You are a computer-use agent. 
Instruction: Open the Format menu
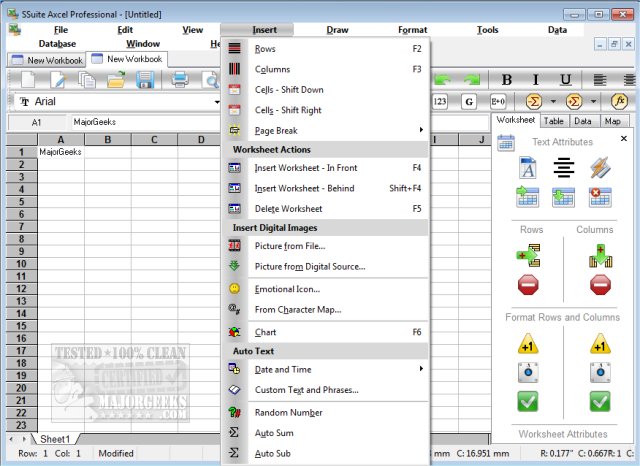pos(413,30)
